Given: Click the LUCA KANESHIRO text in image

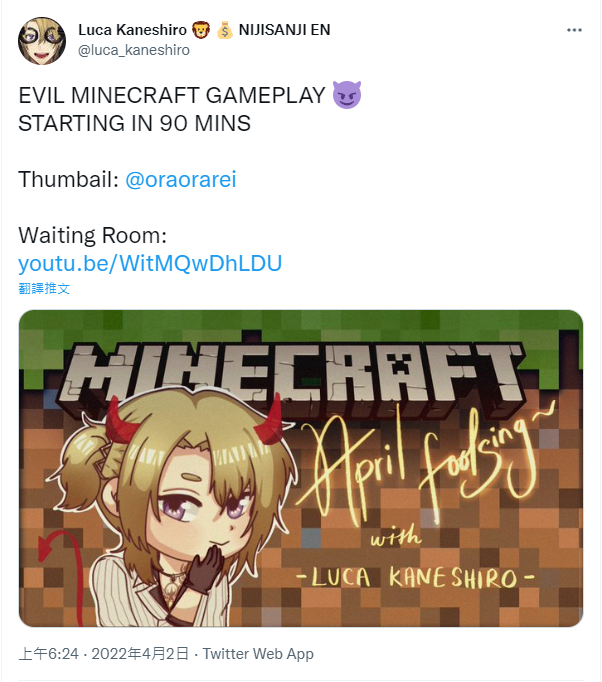Looking at the screenshot, I should [x=415, y=578].
